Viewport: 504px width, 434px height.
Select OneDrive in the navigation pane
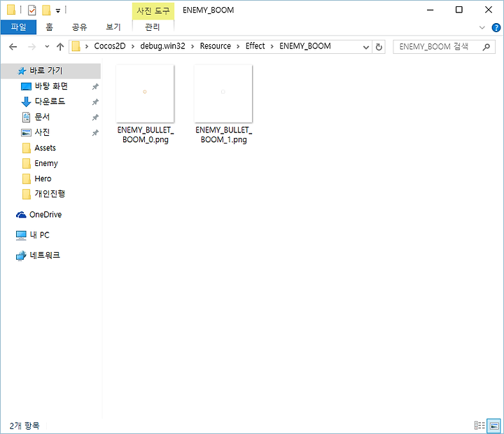click(x=45, y=214)
